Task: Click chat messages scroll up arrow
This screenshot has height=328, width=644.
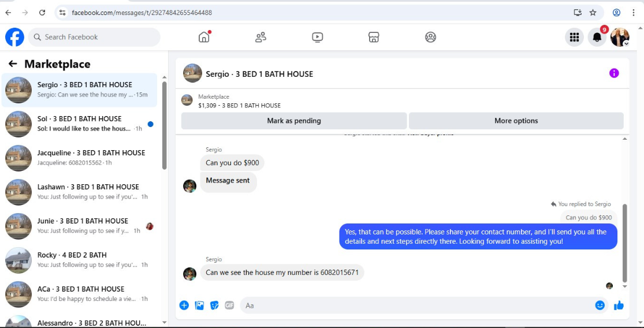Action: [625, 139]
